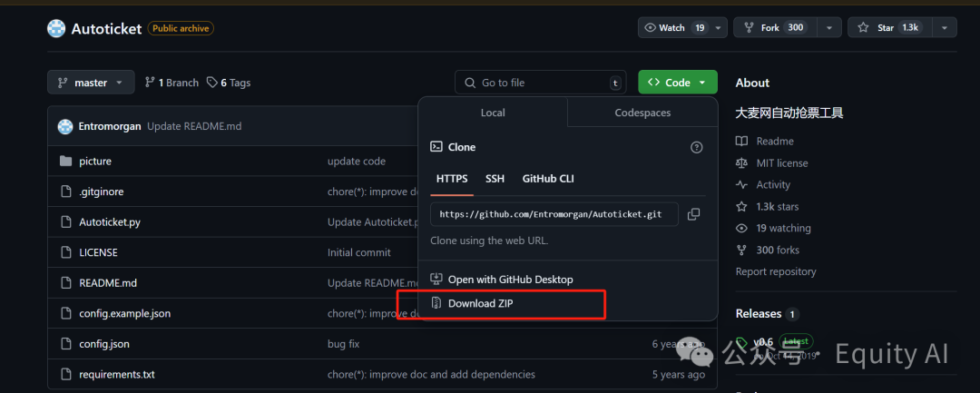Screen dimensions: 980x393
Task: Click the help icon beside Clone
Action: (696, 147)
